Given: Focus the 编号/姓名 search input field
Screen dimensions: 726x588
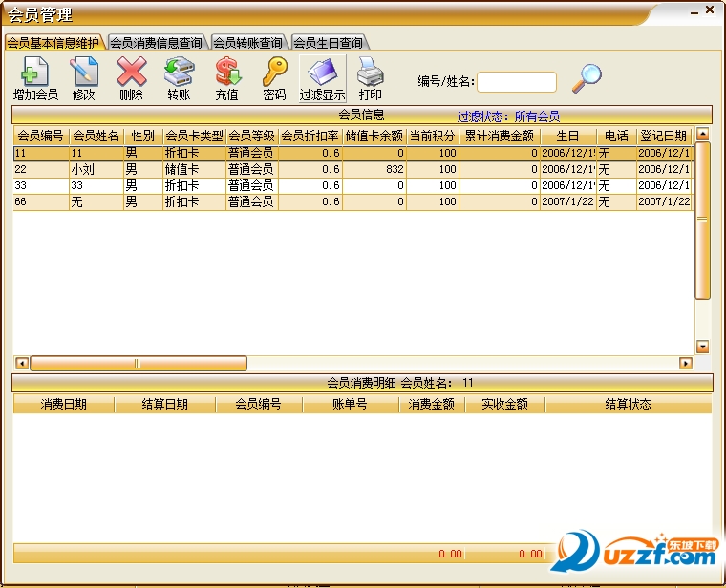Looking at the screenshot, I should pos(516,82).
